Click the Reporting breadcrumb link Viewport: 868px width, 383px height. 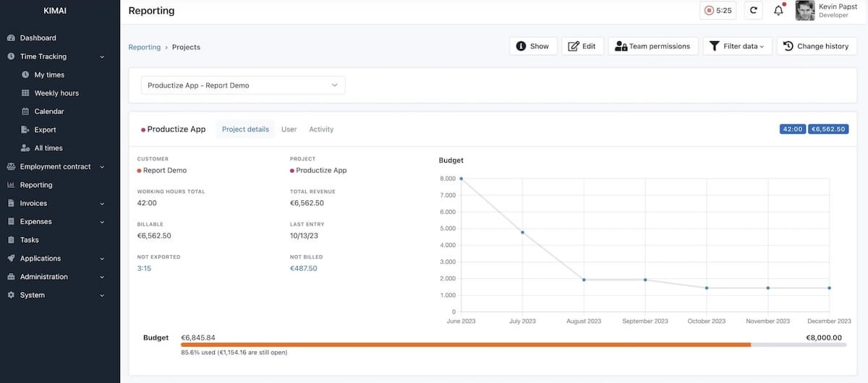pos(145,47)
